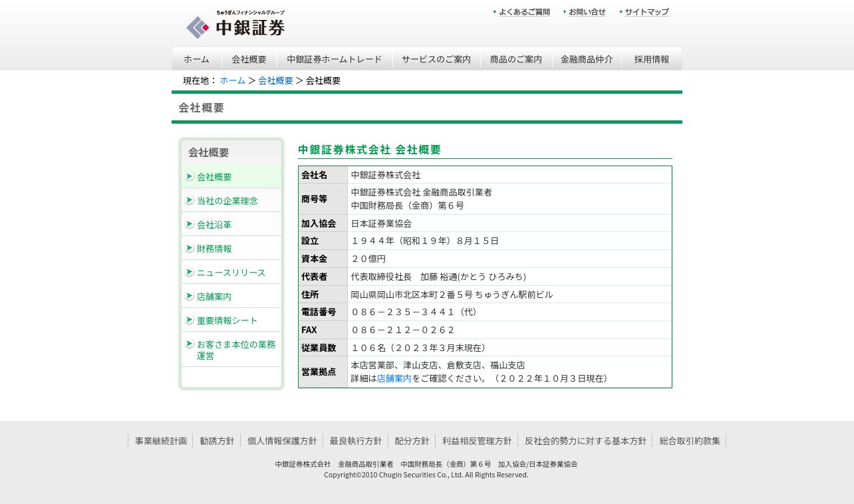
Task: Click arrow icon beside 当社の企業理念
Action: click(190, 200)
